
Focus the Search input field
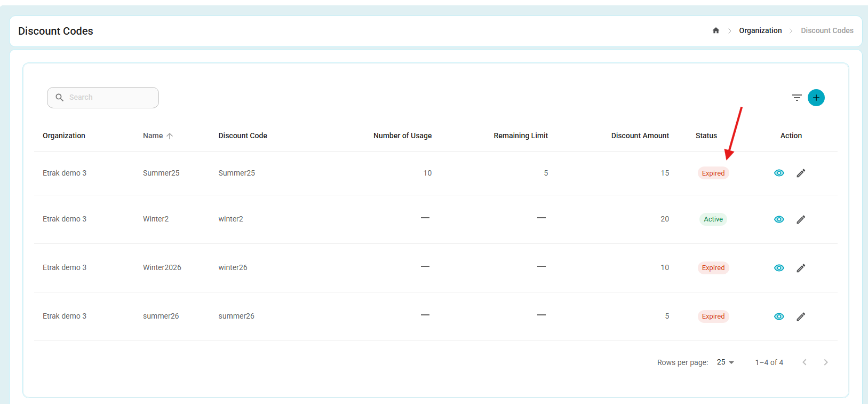tap(103, 98)
